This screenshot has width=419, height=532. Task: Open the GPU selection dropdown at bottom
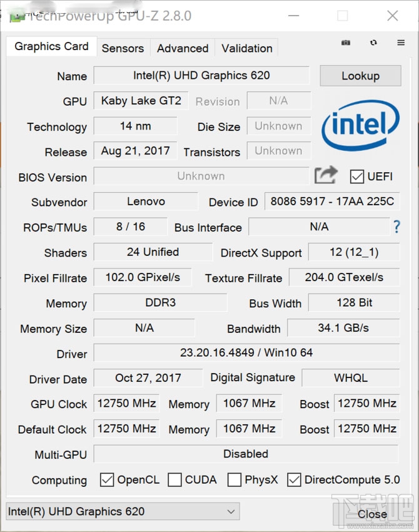coord(122,511)
